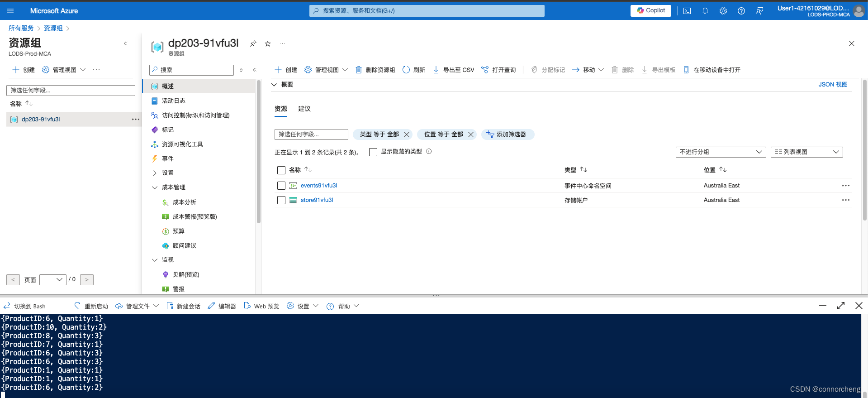The image size is (868, 398).
Task: Toggle show hidden types checkbox (显示隐藏的类型)
Action: click(373, 152)
